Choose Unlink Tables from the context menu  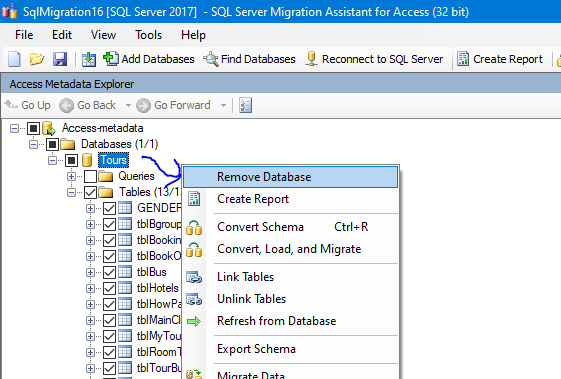coord(291,299)
